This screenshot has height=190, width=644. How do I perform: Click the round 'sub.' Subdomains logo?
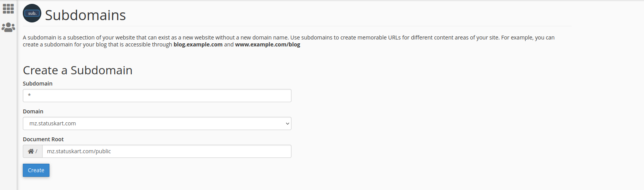click(x=32, y=14)
